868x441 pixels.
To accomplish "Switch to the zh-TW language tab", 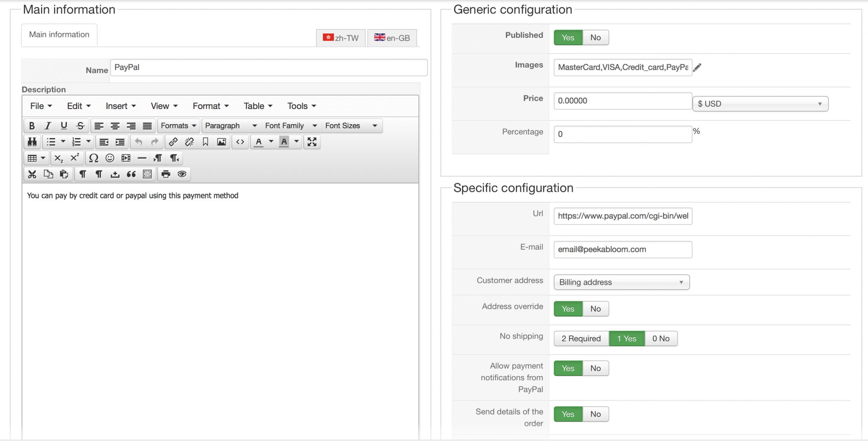I will tap(341, 38).
